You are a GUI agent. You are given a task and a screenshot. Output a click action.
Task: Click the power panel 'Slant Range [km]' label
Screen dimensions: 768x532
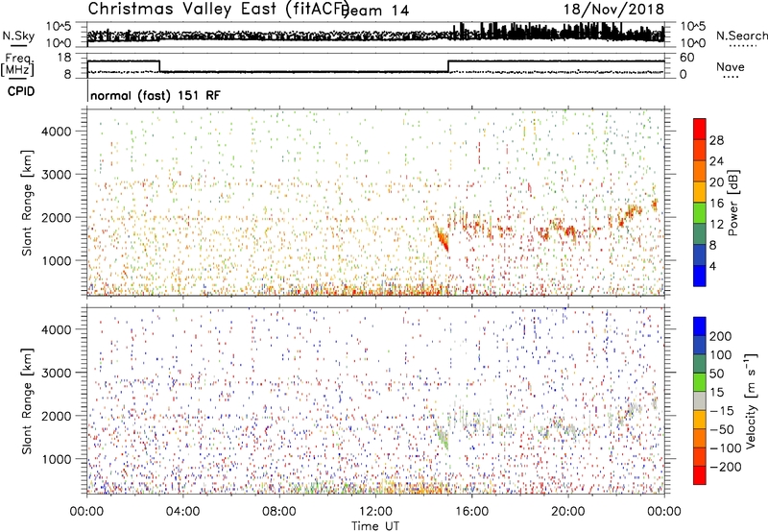coord(27,203)
